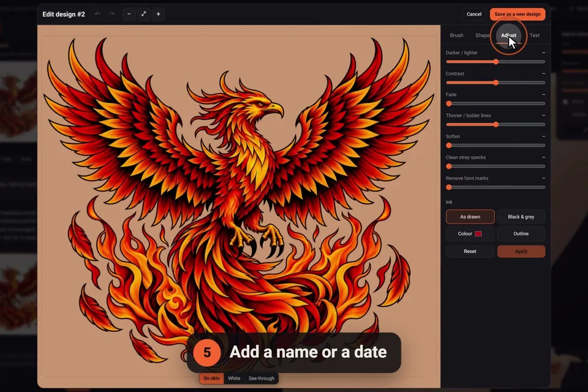The width and height of the screenshot is (588, 392).
Task: Reset Contrast with its dash icon
Action: pyautogui.click(x=543, y=74)
